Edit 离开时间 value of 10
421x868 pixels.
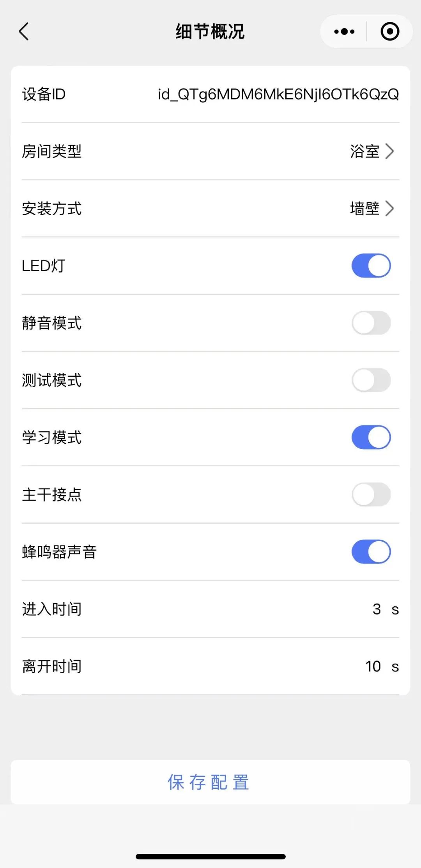373,666
